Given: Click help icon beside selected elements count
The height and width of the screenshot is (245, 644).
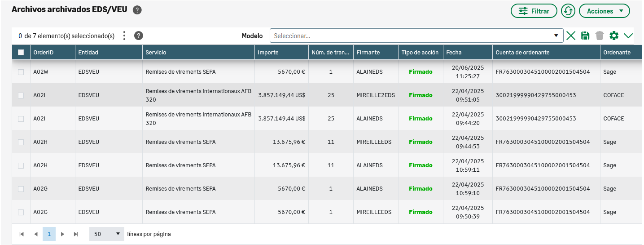Looking at the screenshot, I should tap(139, 36).
